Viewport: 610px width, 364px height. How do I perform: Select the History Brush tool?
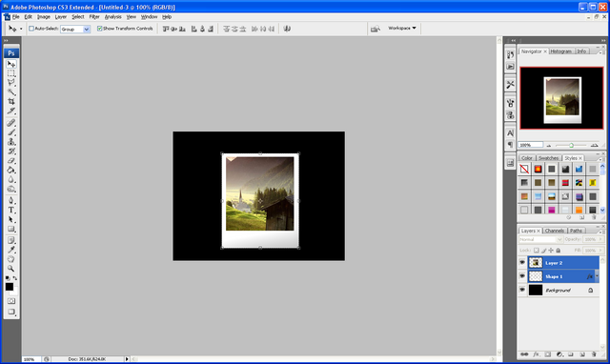click(11, 152)
